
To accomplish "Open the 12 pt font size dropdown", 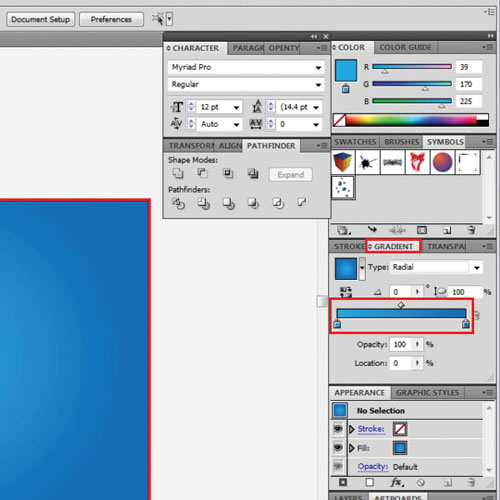I will [236, 107].
